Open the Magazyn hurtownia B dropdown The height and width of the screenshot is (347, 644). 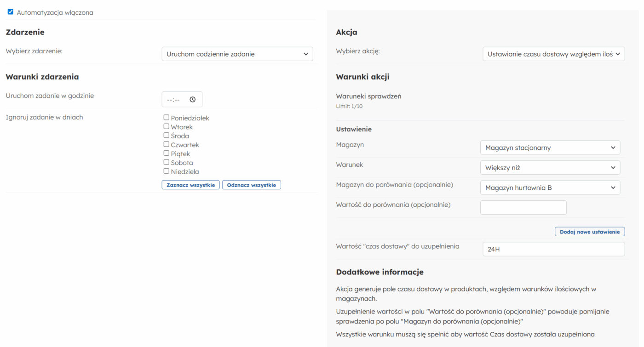point(550,188)
